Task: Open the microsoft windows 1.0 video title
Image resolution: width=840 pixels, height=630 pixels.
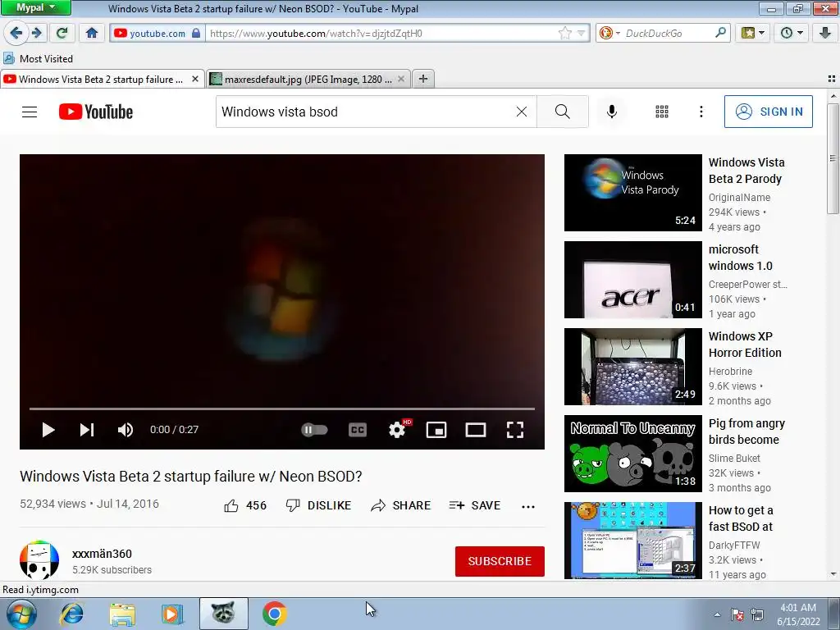Action: 741,258
